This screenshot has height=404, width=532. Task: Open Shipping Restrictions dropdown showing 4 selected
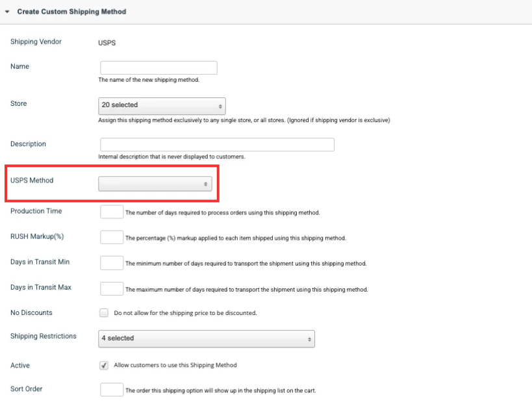[x=207, y=339]
